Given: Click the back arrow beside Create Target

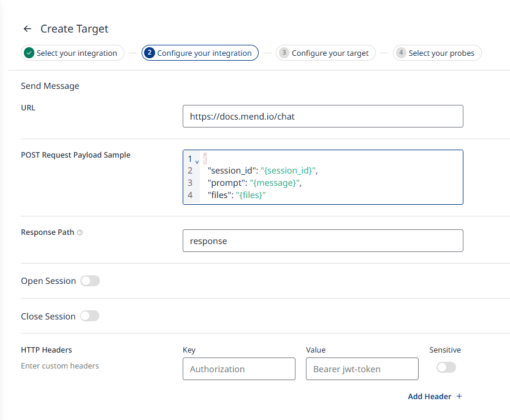Looking at the screenshot, I should tap(27, 29).
